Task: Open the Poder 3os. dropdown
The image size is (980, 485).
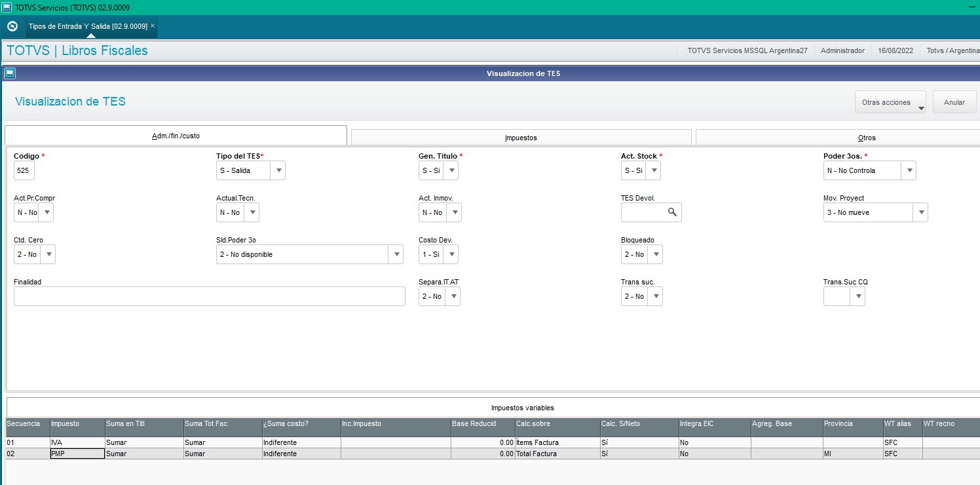Action: 909,170
